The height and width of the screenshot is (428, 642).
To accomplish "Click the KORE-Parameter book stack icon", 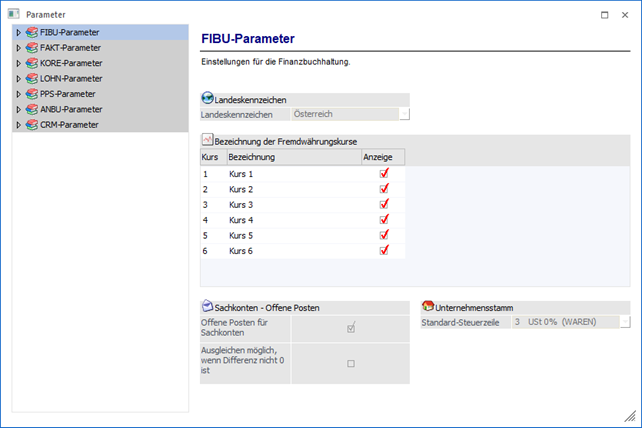I will 32,63.
